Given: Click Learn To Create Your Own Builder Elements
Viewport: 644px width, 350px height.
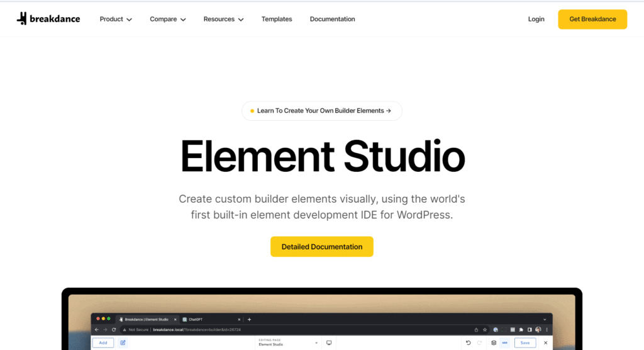Looking at the screenshot, I should coord(322,111).
